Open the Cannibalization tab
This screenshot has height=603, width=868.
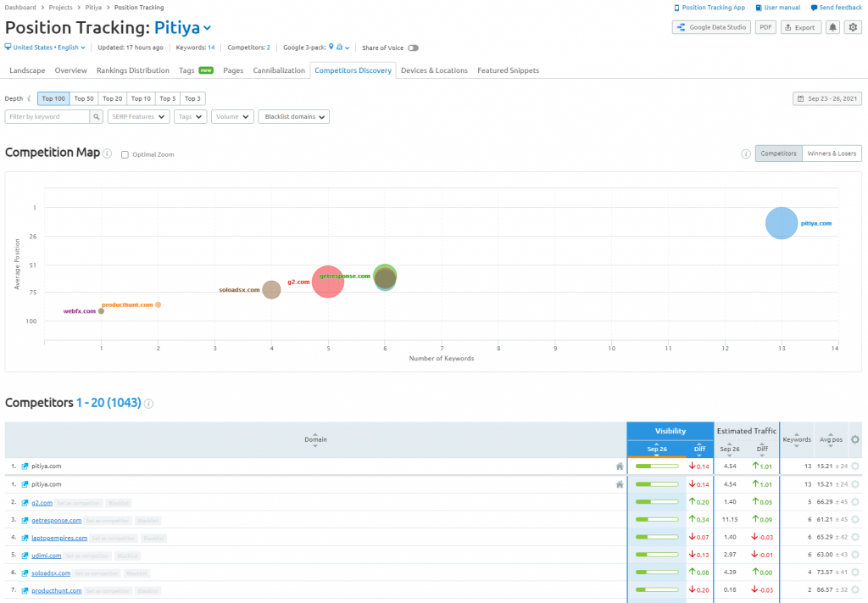pos(279,70)
